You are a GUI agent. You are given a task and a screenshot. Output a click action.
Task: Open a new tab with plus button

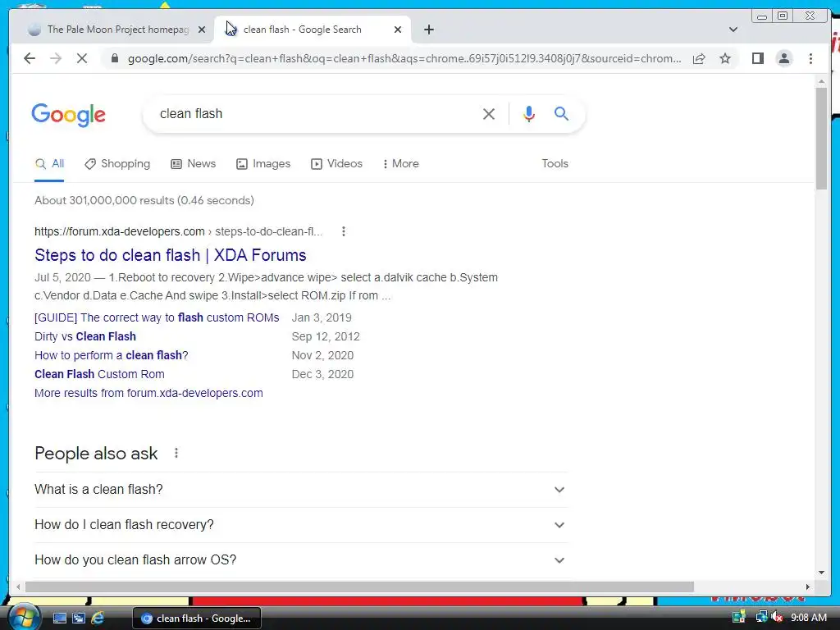(x=428, y=30)
